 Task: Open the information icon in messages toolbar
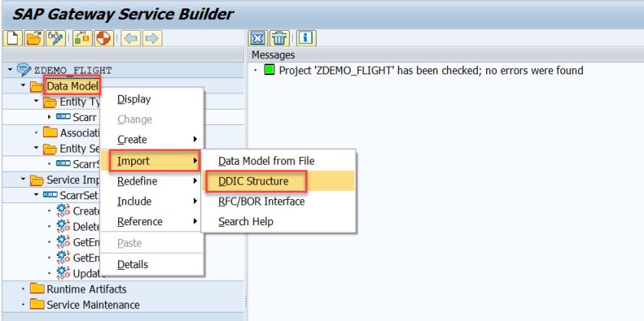coord(306,38)
